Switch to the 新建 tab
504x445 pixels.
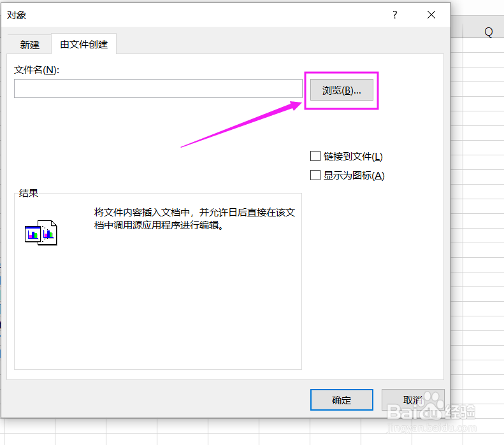point(29,45)
